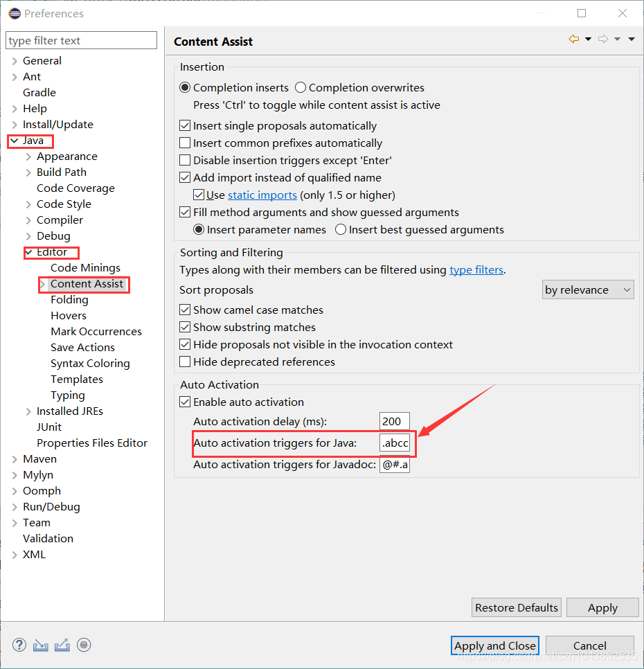Click the Auto activation triggers for Java field
Viewport: 644px width, 669px height.
[394, 443]
